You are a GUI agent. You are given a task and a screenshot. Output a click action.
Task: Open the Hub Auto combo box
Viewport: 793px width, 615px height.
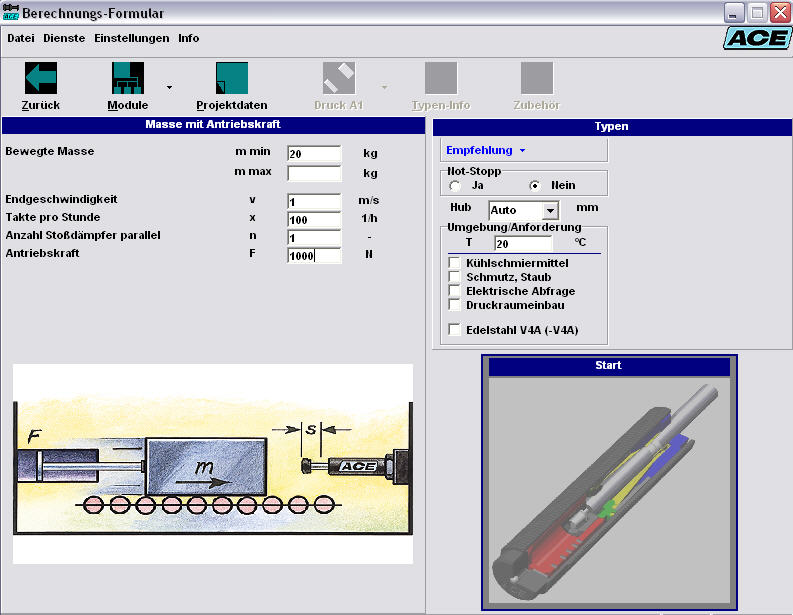(x=549, y=211)
